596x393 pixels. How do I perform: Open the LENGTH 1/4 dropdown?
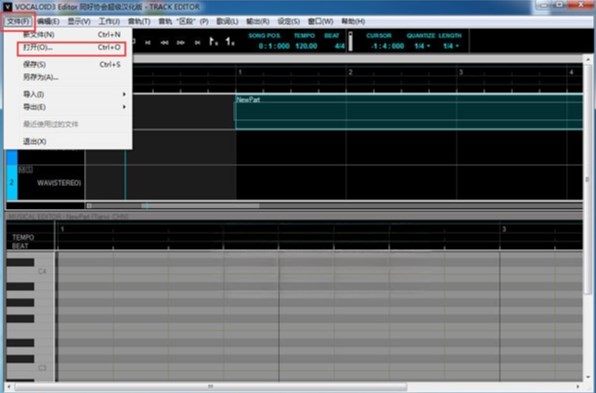pos(451,46)
